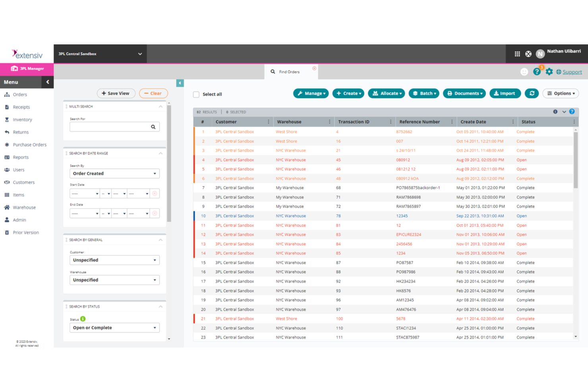Click the Import button

pyautogui.click(x=505, y=93)
